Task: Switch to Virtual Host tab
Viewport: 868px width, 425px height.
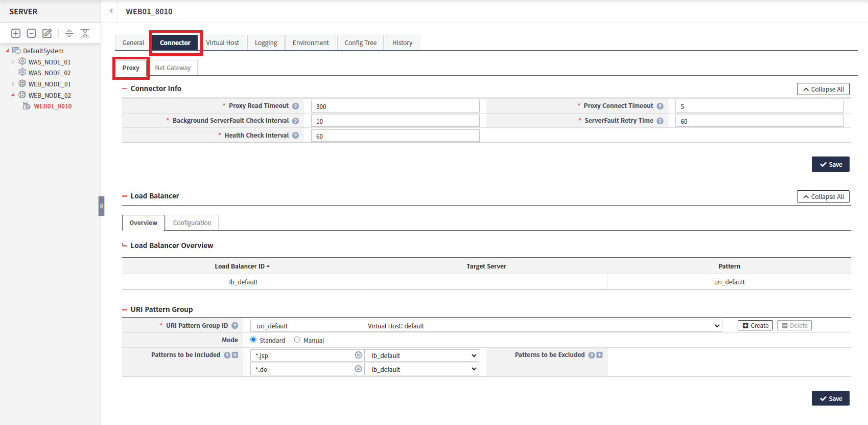Action: point(222,43)
